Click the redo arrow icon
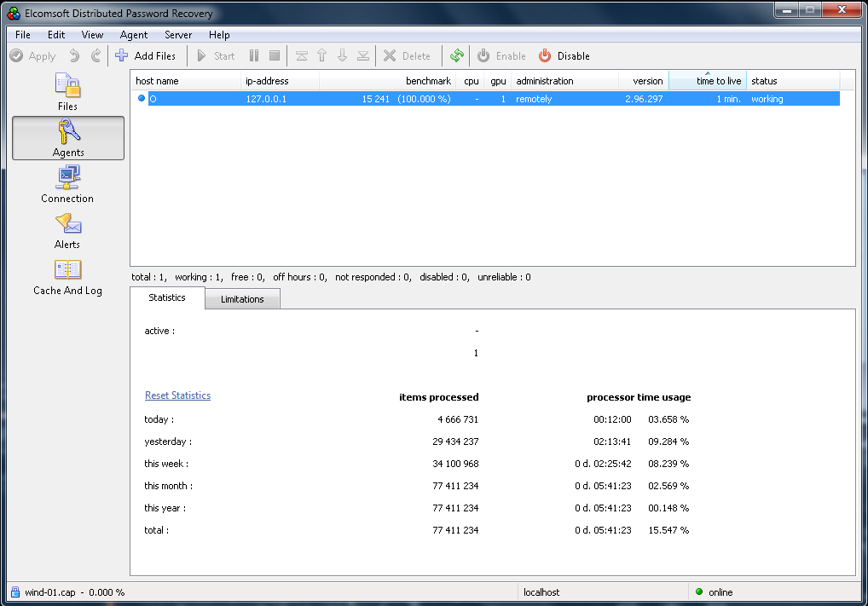Screen dimensions: 868x606 click(95, 56)
